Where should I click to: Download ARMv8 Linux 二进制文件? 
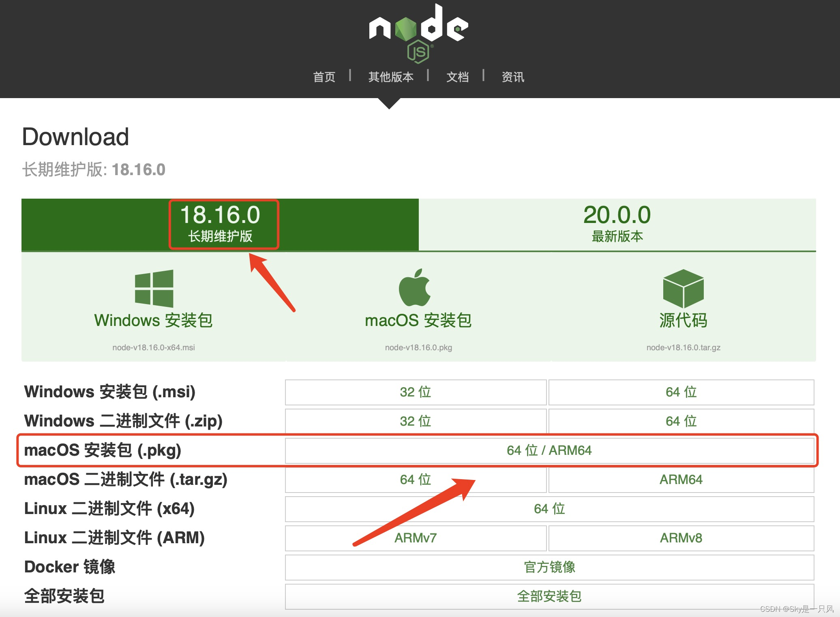click(x=681, y=538)
